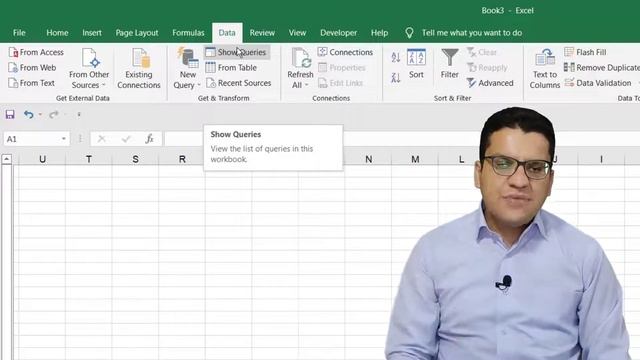Confirm formula entry checkmark
The height and width of the screenshot is (360, 640).
coord(126,139)
